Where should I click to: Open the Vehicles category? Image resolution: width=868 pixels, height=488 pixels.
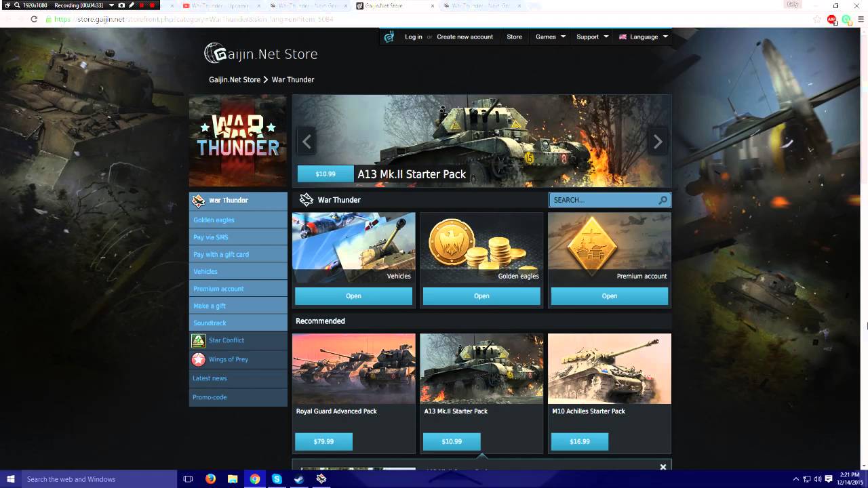(x=353, y=296)
